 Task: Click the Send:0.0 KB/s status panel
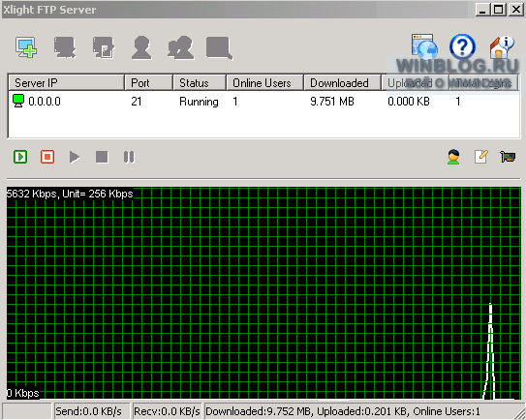pos(92,411)
